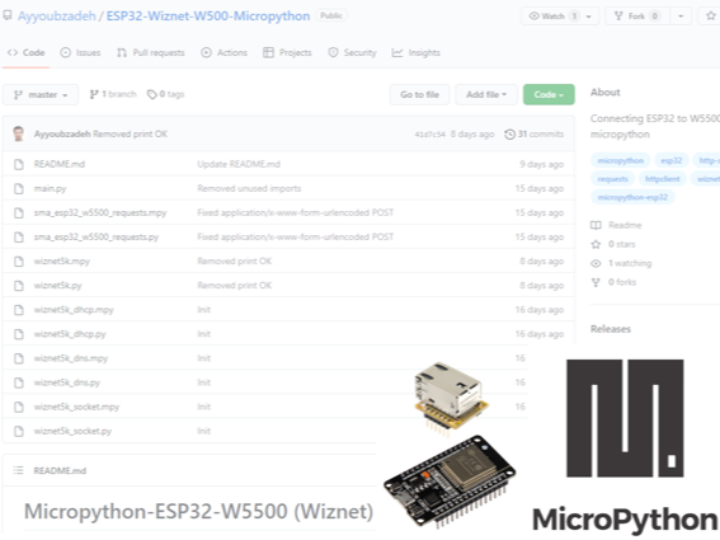
Task: Expand the Fork options dropdown arrow
Action: 681,17
